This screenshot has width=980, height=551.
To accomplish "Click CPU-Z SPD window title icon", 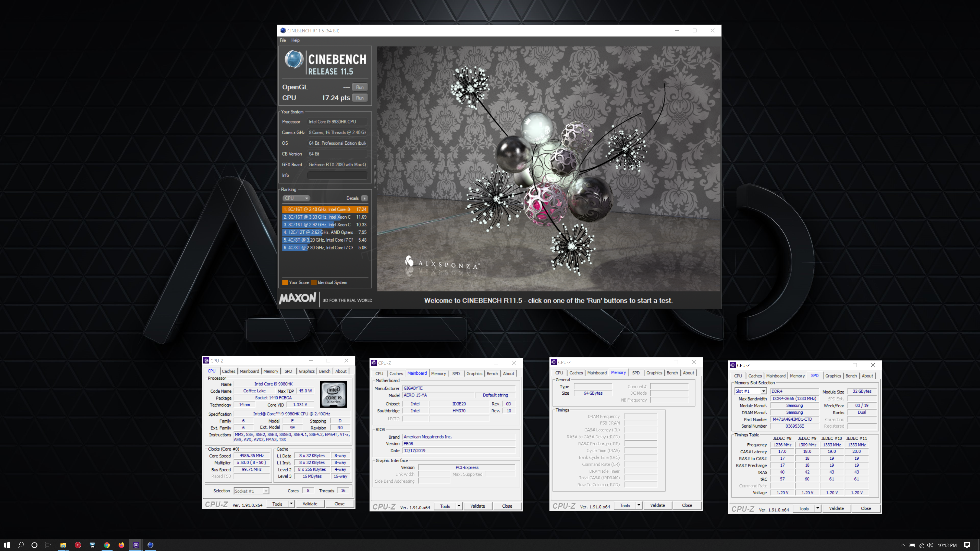I will pos(733,365).
